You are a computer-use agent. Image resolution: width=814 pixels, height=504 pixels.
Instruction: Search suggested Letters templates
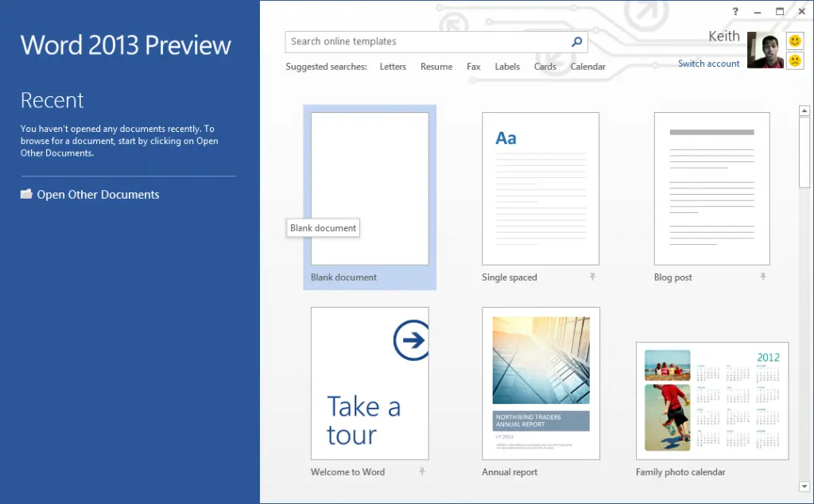coord(393,67)
